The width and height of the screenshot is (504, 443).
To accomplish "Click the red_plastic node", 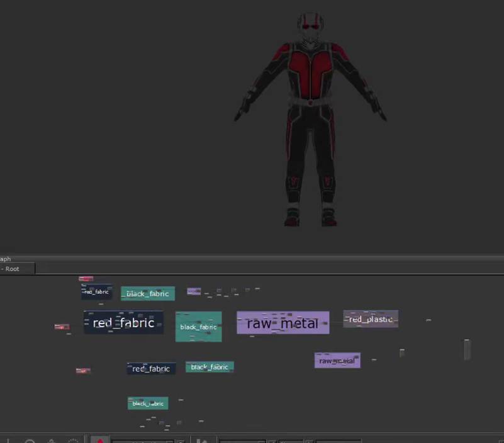I will point(371,319).
